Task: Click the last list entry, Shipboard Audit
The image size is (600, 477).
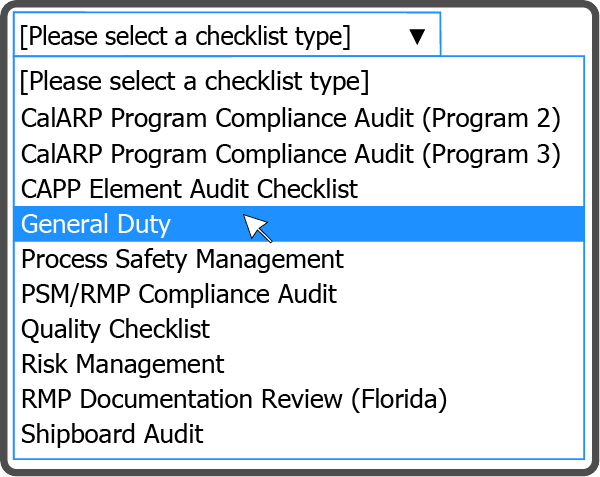Action: [299, 434]
